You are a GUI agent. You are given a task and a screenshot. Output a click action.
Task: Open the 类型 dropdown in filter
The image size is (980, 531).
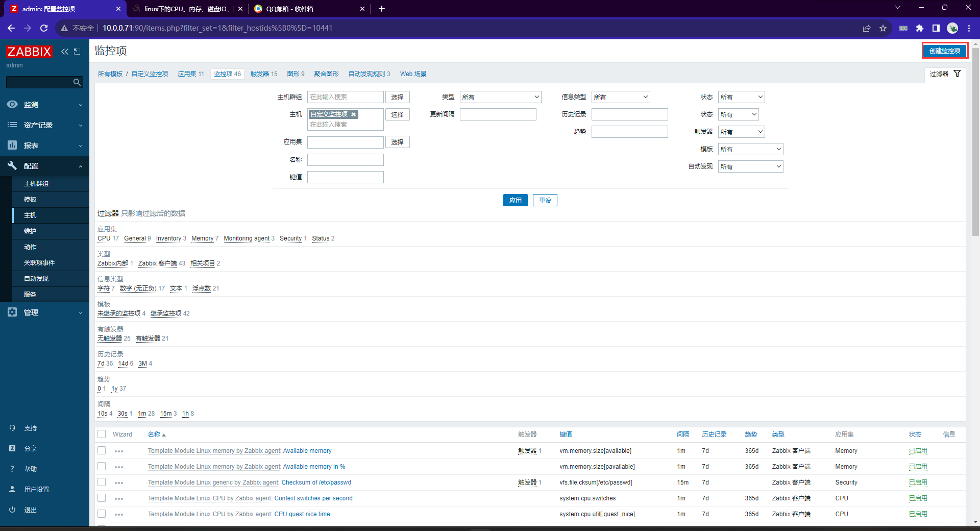click(x=500, y=97)
